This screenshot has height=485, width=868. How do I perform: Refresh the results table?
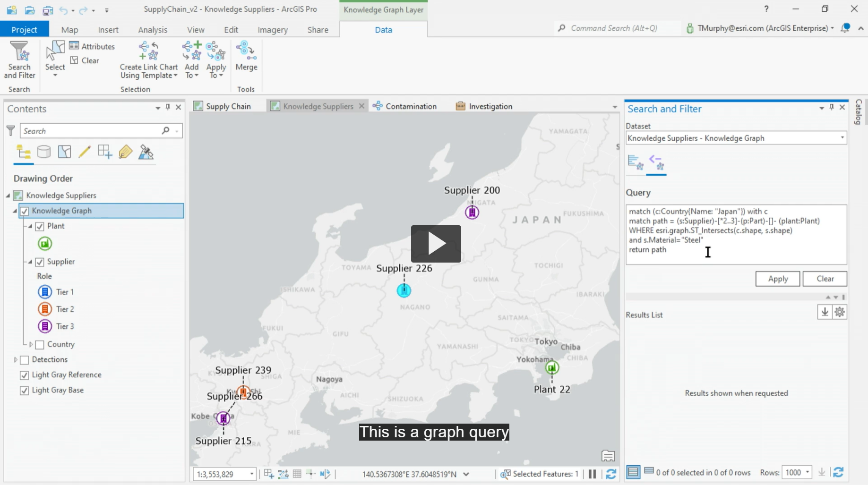839,472
